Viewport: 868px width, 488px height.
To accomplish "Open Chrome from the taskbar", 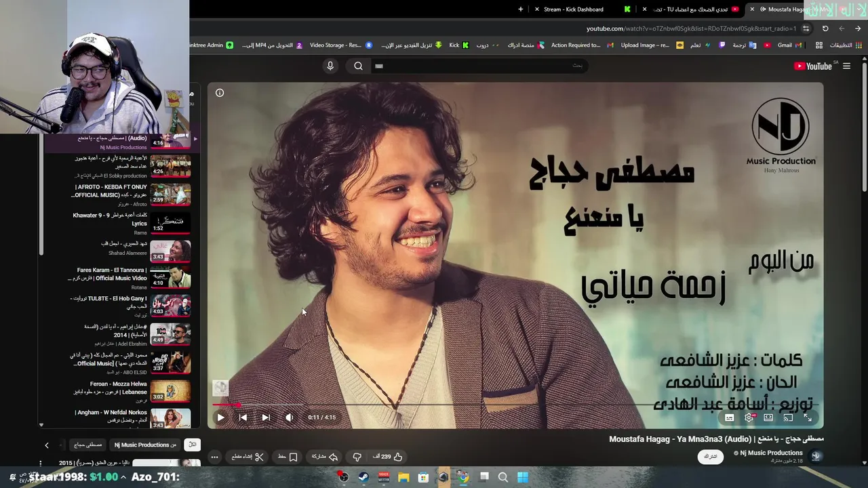I will 463,477.
